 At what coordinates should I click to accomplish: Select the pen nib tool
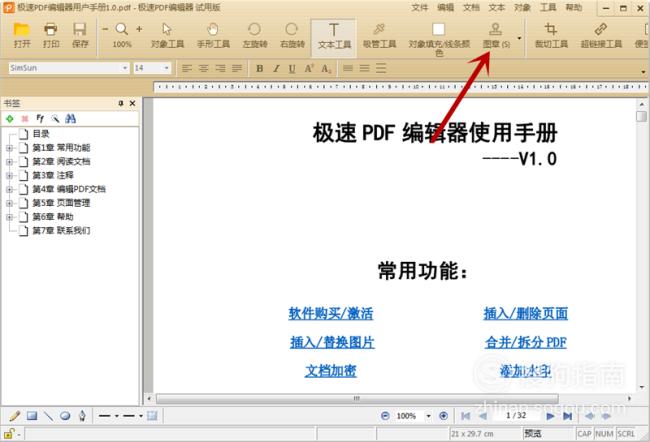click(x=82, y=415)
